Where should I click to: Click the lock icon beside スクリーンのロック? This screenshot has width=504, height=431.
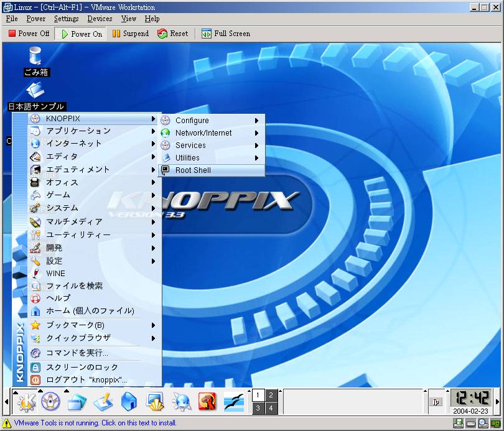[35, 367]
